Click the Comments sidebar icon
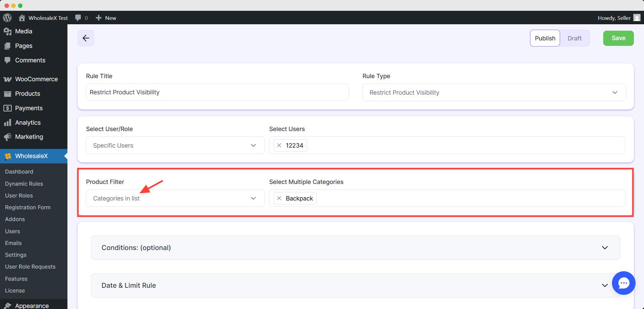644x309 pixels. coord(7,60)
